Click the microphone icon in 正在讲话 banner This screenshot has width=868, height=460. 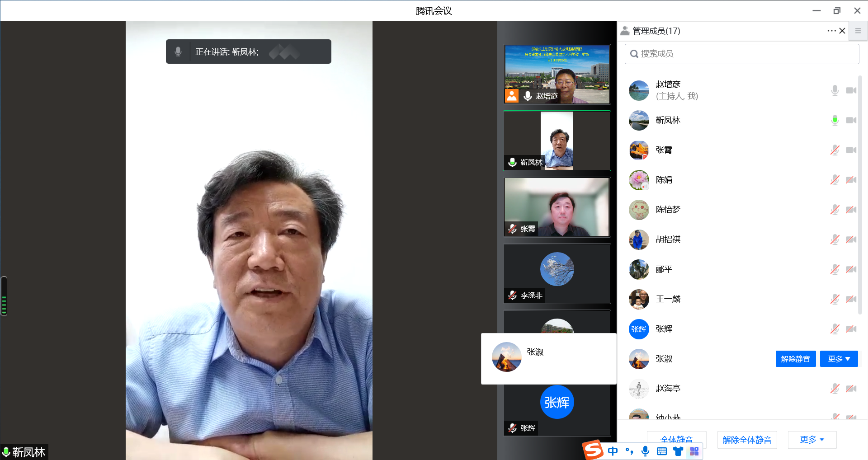point(178,52)
